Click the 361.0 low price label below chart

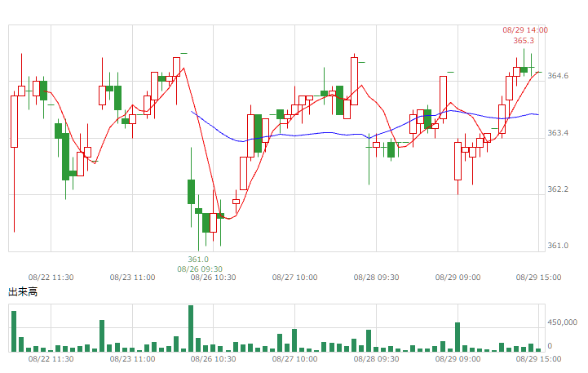pyautogui.click(x=198, y=260)
